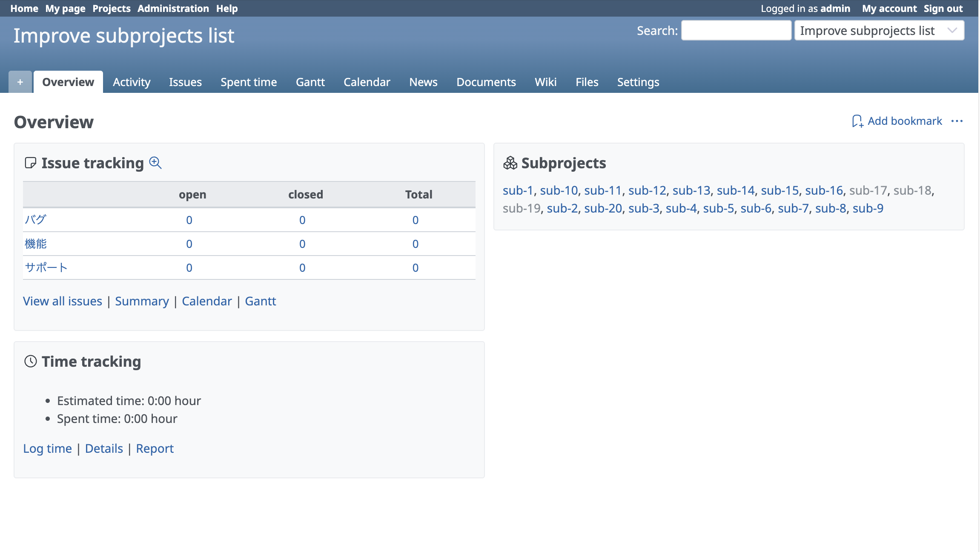Open the three-dots actions menu

pos(957,121)
